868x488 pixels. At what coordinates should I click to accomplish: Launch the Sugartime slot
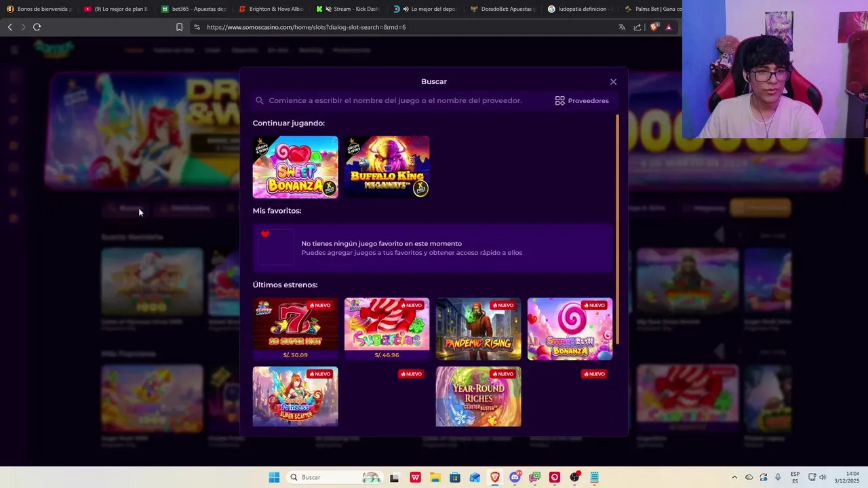[x=387, y=329]
